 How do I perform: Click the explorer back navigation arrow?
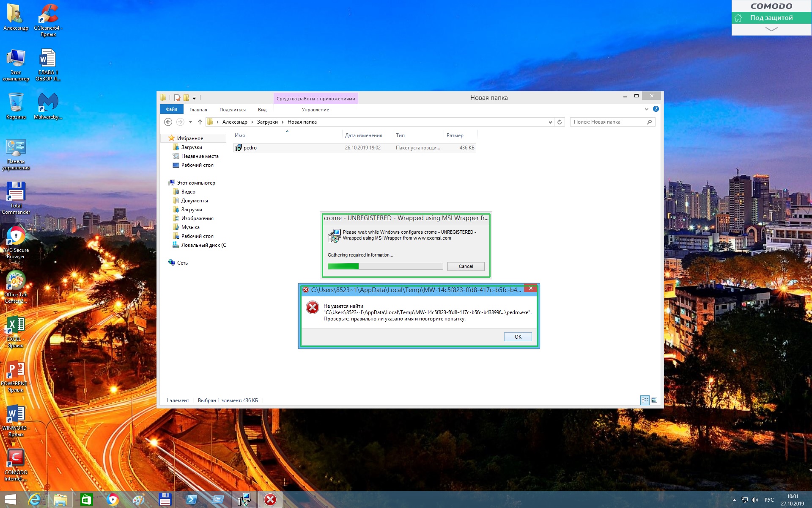(168, 122)
